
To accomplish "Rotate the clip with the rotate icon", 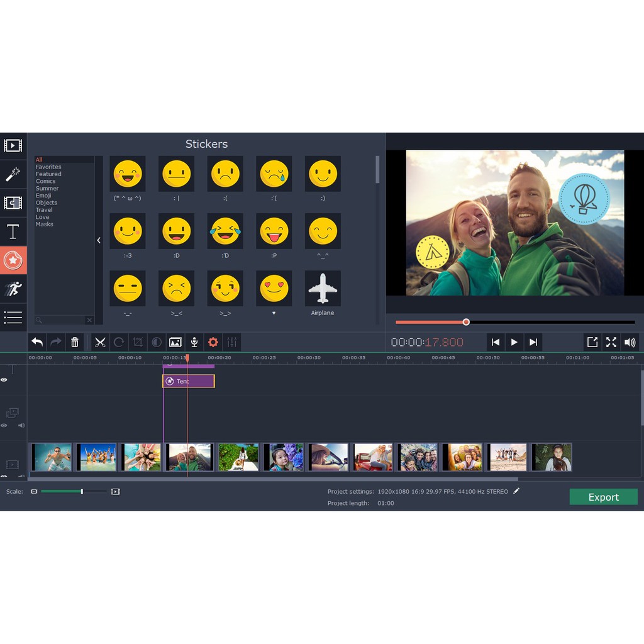I will [x=119, y=341].
